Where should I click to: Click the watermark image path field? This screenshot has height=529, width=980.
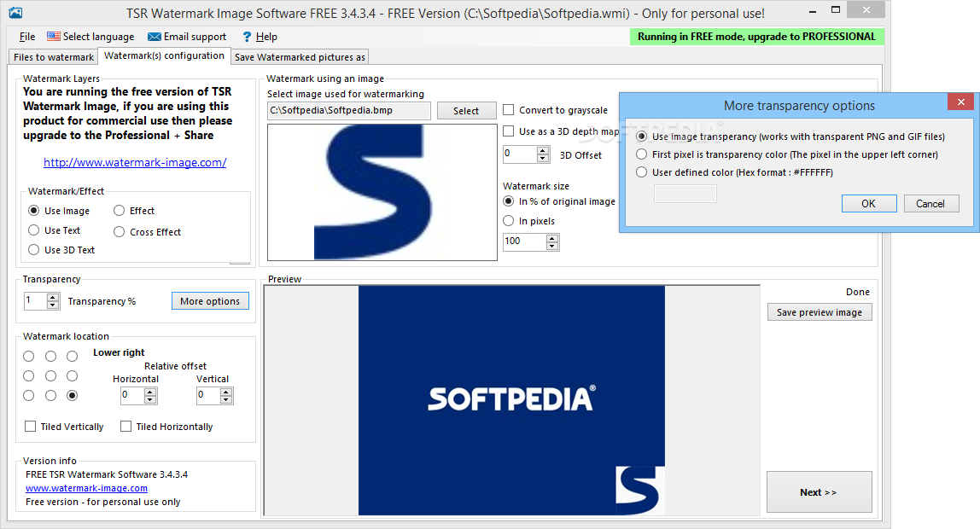click(x=349, y=111)
